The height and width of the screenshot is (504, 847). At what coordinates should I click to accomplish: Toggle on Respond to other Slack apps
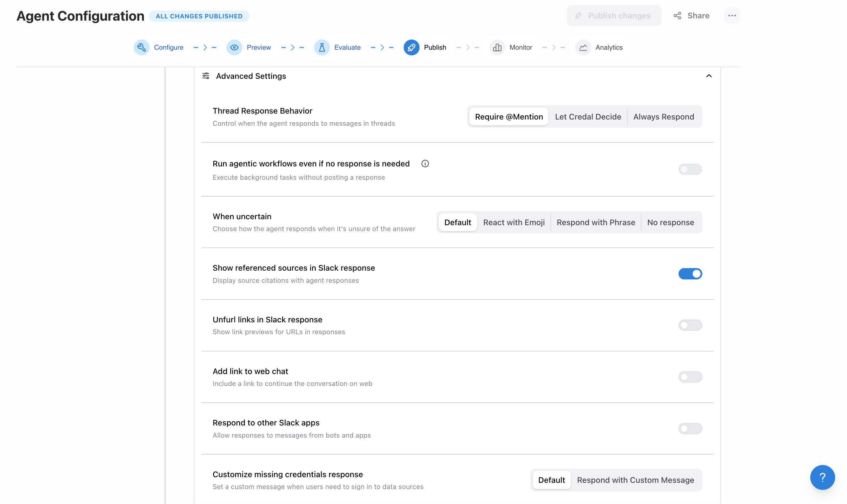click(x=690, y=429)
